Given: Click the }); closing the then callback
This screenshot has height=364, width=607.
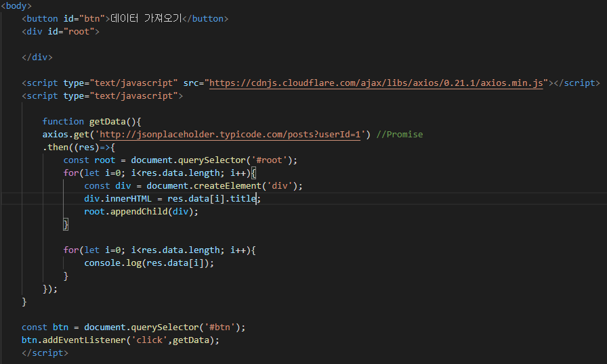Looking at the screenshot, I should pyautogui.click(x=50, y=289).
